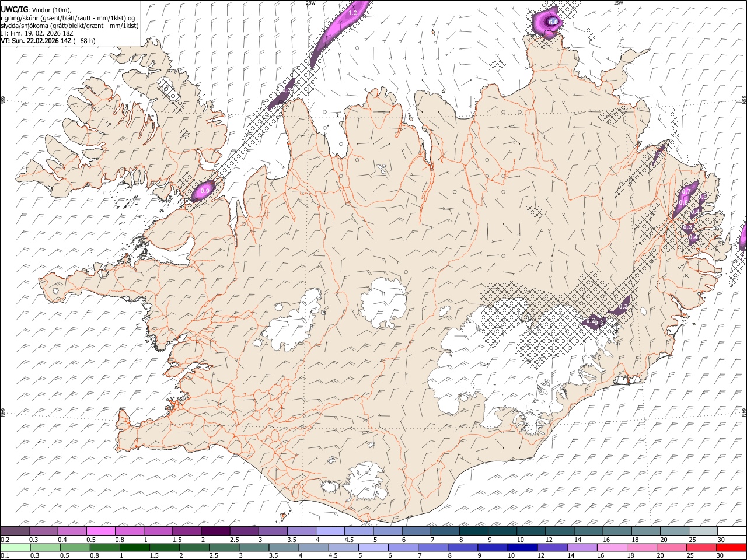Click the darkest green 1 rain legend swatch

point(134,547)
